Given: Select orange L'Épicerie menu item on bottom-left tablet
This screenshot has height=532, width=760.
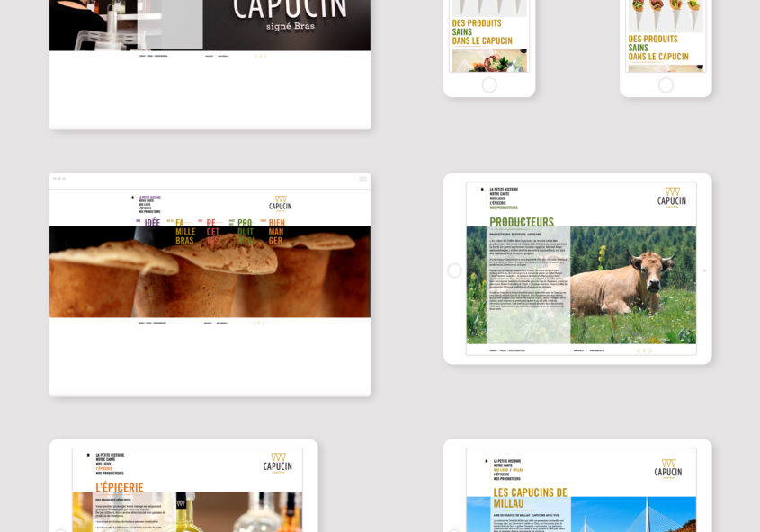Looking at the screenshot, I should 103,468.
